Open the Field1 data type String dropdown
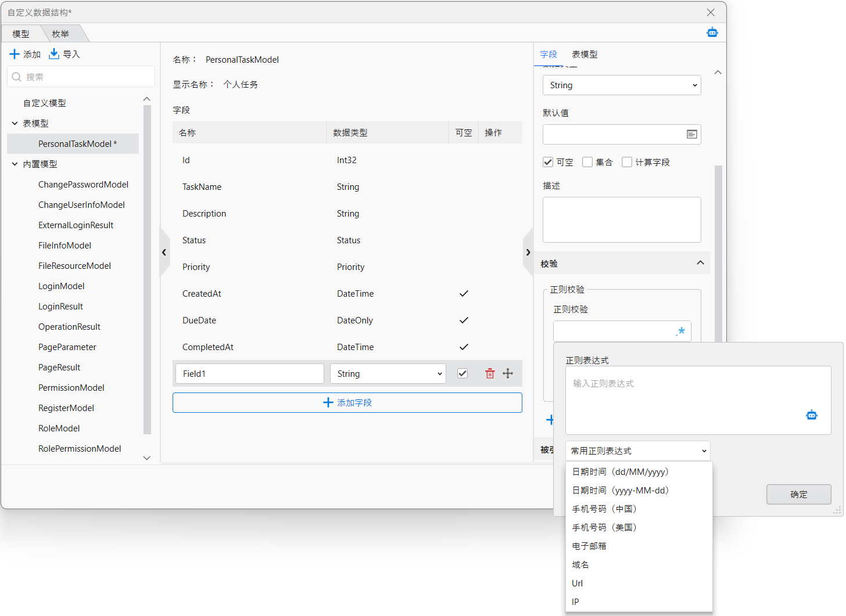This screenshot has width=846, height=616. [x=388, y=373]
